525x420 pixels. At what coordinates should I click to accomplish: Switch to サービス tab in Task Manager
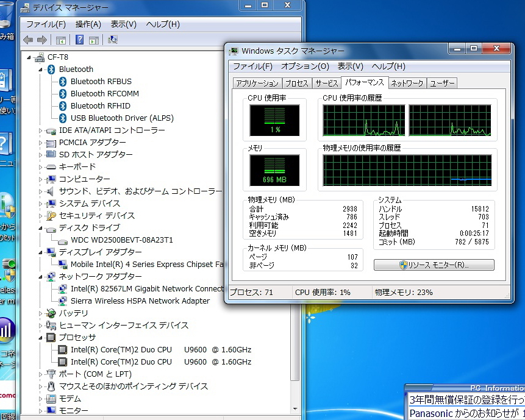[326, 83]
